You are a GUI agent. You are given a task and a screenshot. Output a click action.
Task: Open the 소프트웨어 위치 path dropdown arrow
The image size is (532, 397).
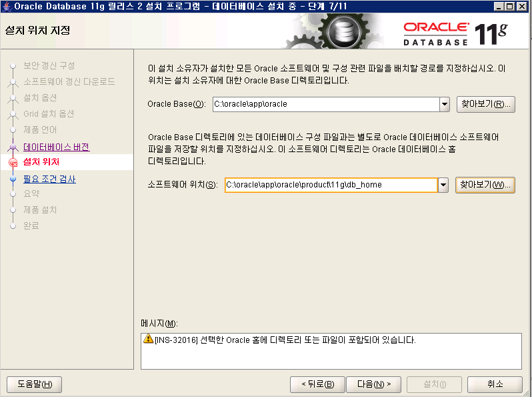pyautogui.click(x=443, y=185)
